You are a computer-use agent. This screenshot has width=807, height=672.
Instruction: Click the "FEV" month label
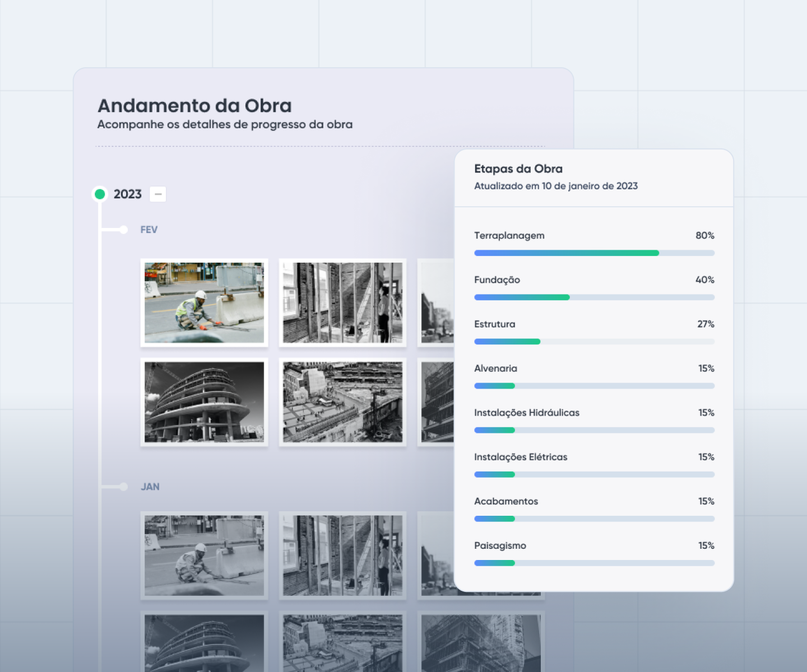pyautogui.click(x=149, y=230)
